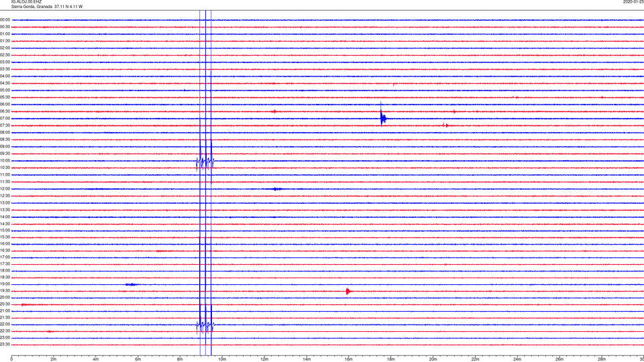Click the 14:30 time label
The height and width of the screenshot is (362, 644).
(x=5, y=224)
